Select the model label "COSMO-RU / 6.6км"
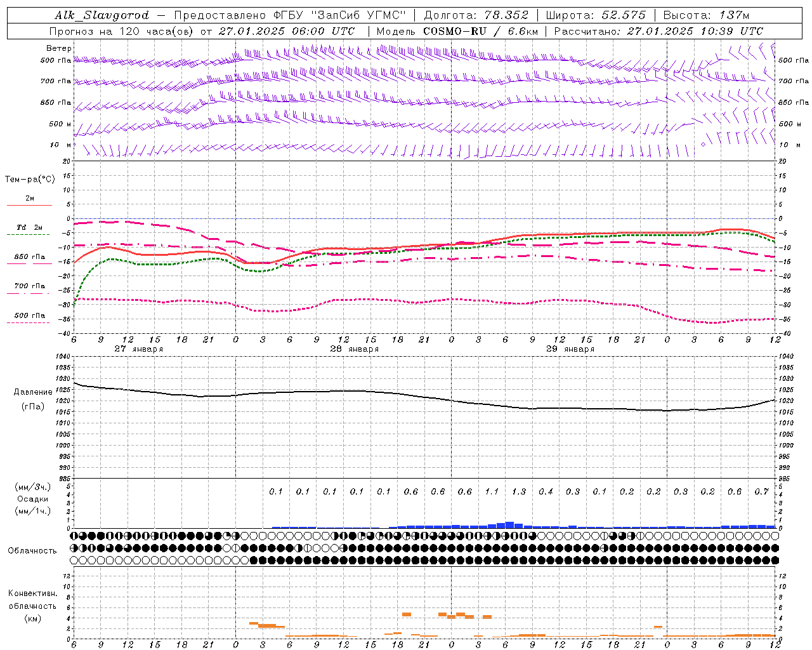The image size is (812, 650). point(481,31)
